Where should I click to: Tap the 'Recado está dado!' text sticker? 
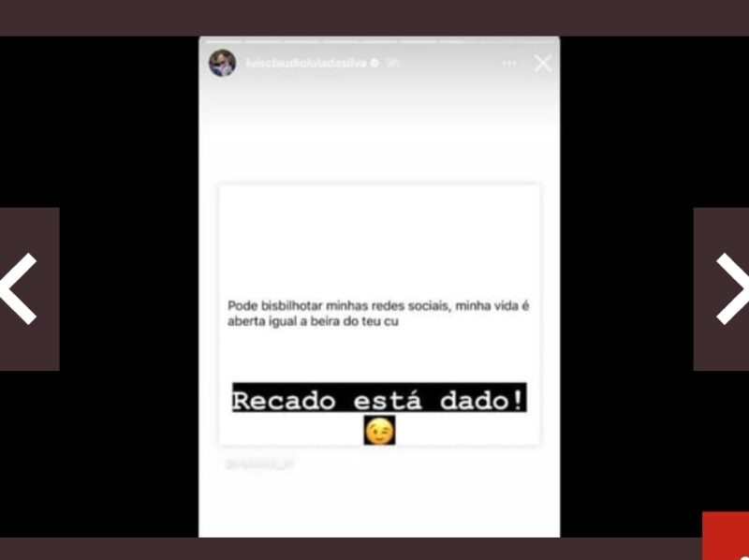[x=379, y=398]
